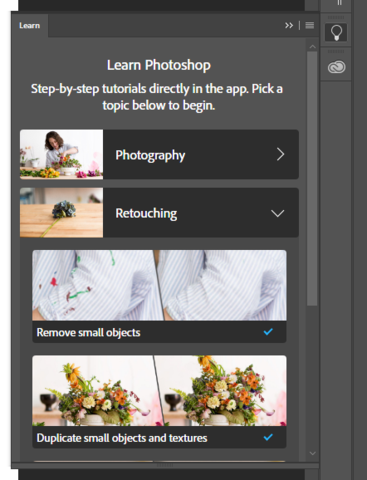Click the scrollbar down arrow
The height and width of the screenshot is (480, 367).
312,453
